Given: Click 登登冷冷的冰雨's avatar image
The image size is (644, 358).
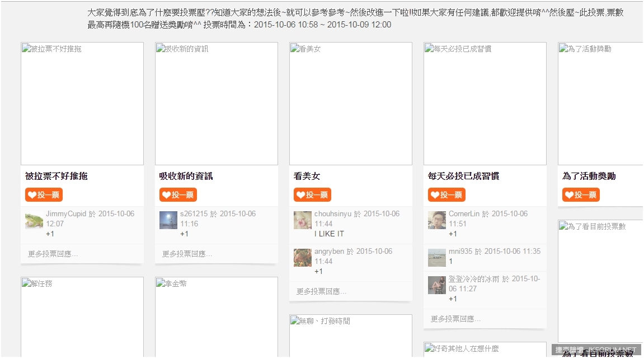Looking at the screenshot, I should point(436,285).
